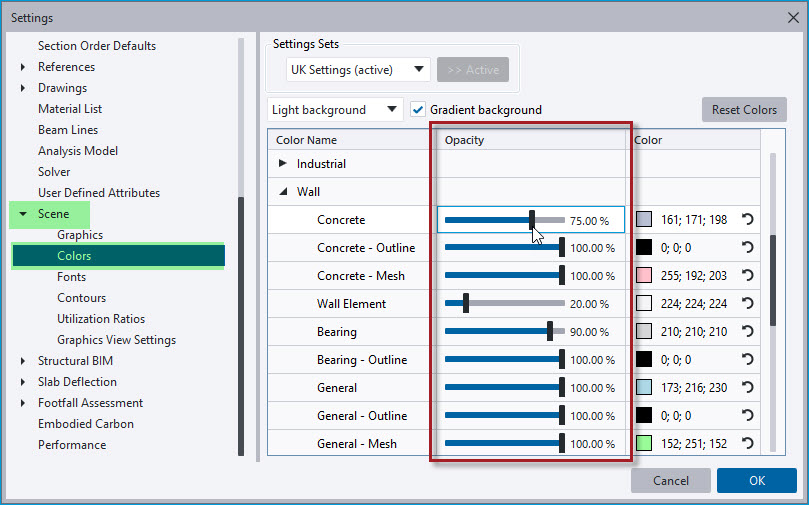Screen dimensions: 809x505
Task: Click the Reset Colors button
Action: (x=744, y=110)
